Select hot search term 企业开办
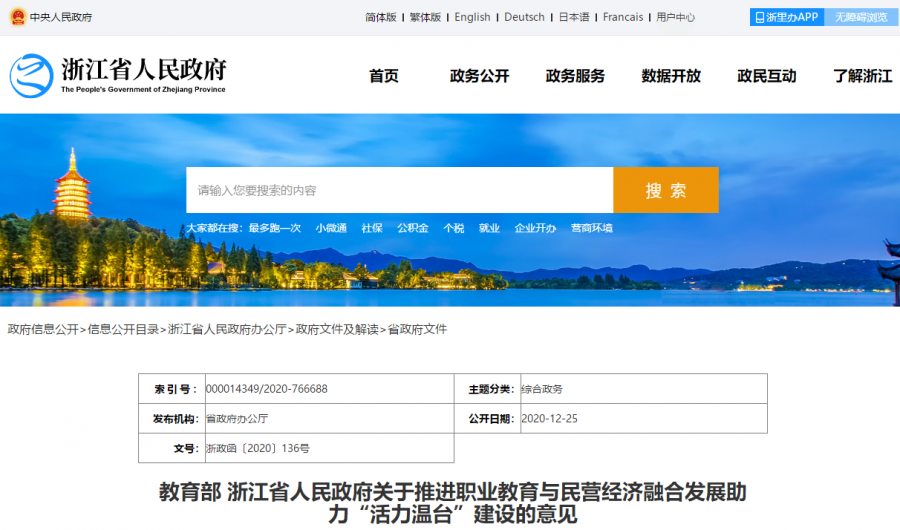 pyautogui.click(x=535, y=228)
